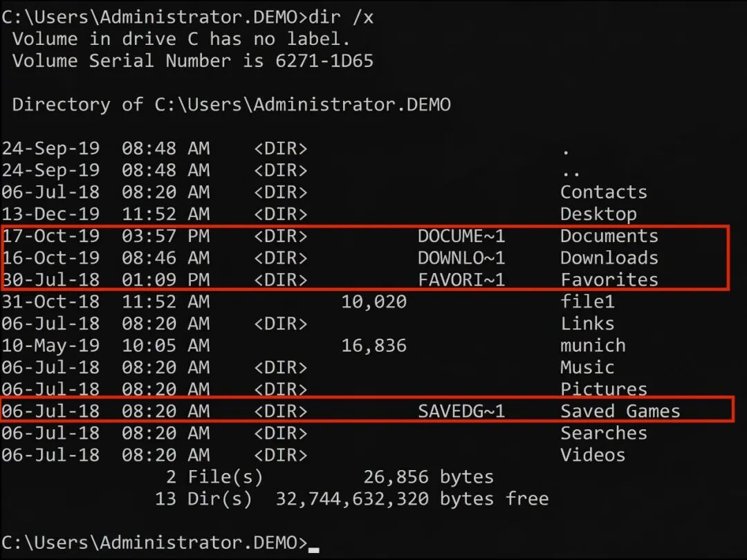Select the 'Saved Games' folder name
The image size is (747, 560).
tap(620, 411)
